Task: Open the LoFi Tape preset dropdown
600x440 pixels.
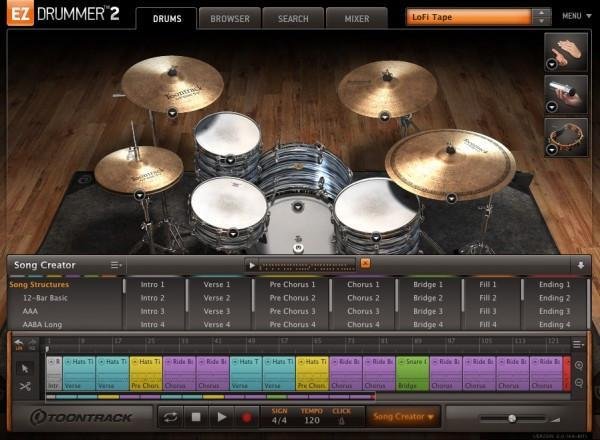Action: point(541,17)
